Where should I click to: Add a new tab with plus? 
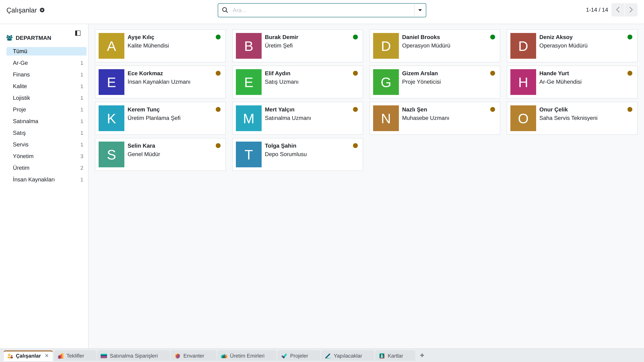(422, 355)
